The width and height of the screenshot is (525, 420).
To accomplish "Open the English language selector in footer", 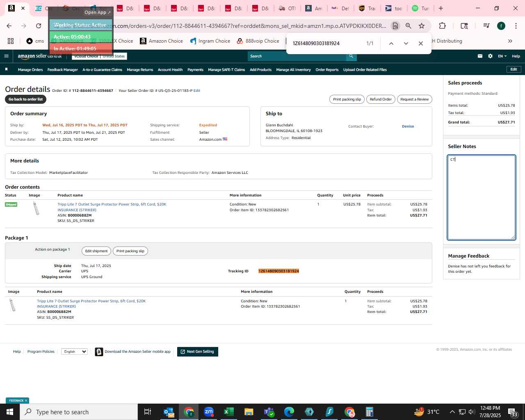I will [74, 352].
